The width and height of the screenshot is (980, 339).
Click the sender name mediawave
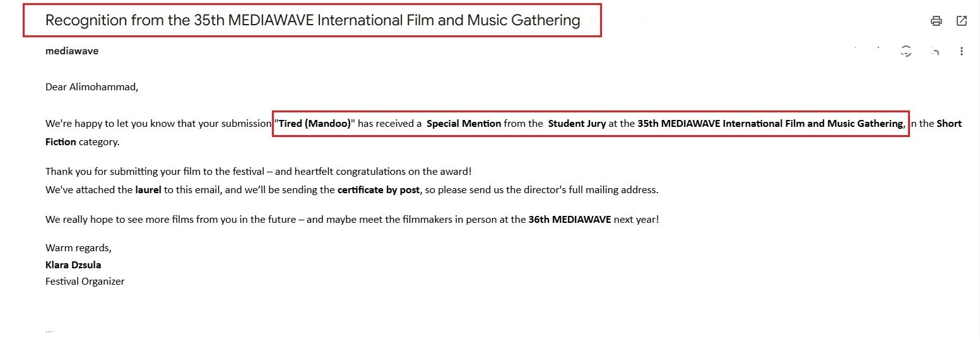coord(72,51)
